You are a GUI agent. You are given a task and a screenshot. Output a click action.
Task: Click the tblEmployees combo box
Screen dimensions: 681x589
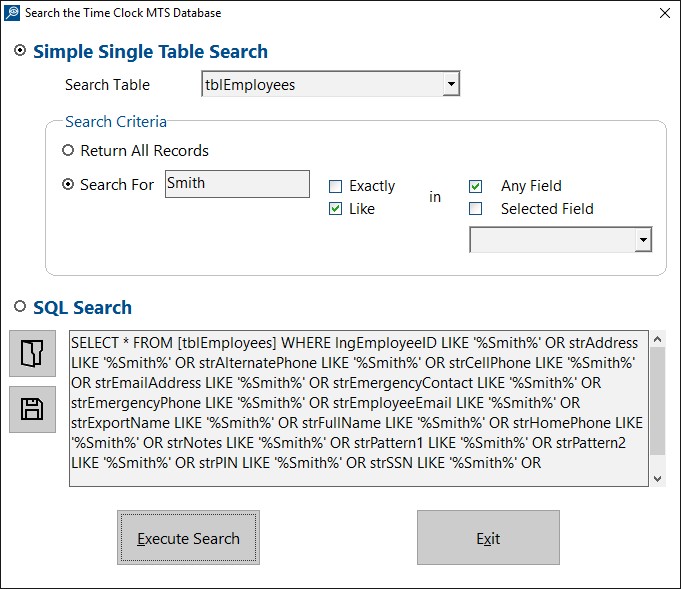coord(330,84)
